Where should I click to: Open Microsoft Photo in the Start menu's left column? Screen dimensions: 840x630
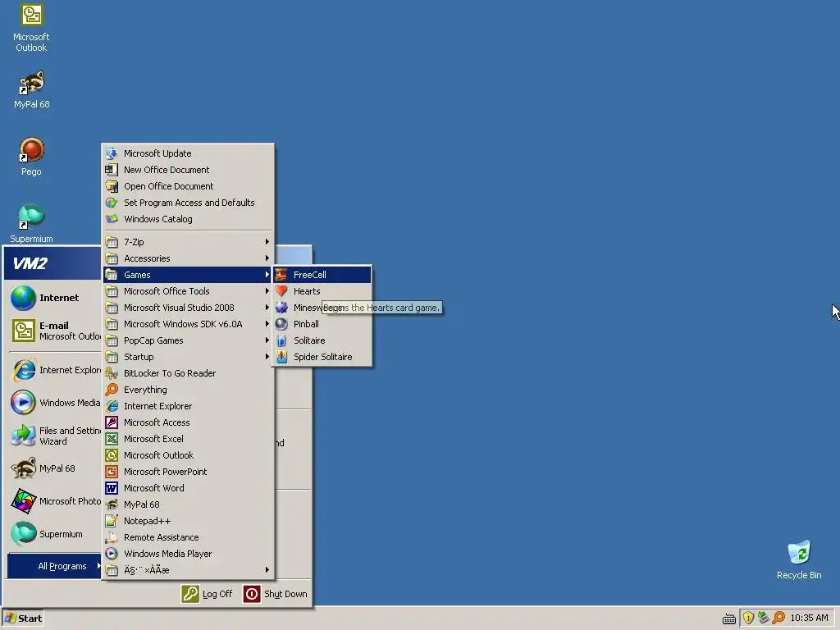[x=54, y=501]
